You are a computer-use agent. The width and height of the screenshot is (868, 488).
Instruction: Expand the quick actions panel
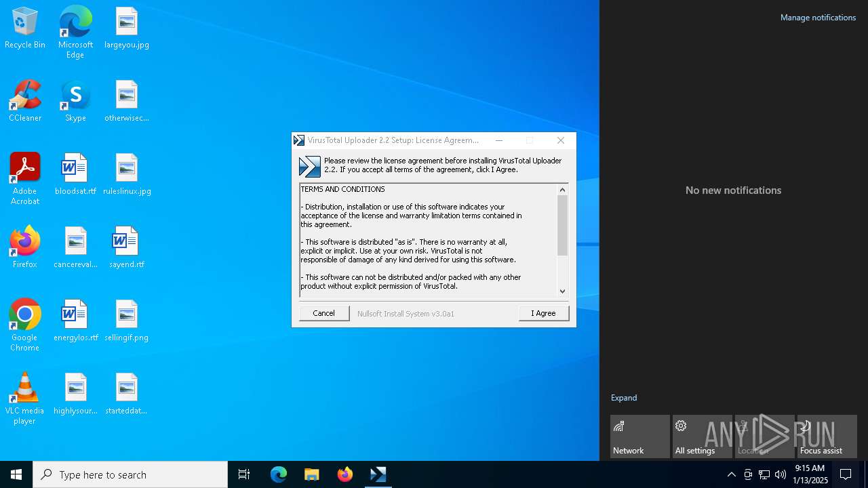(x=624, y=398)
